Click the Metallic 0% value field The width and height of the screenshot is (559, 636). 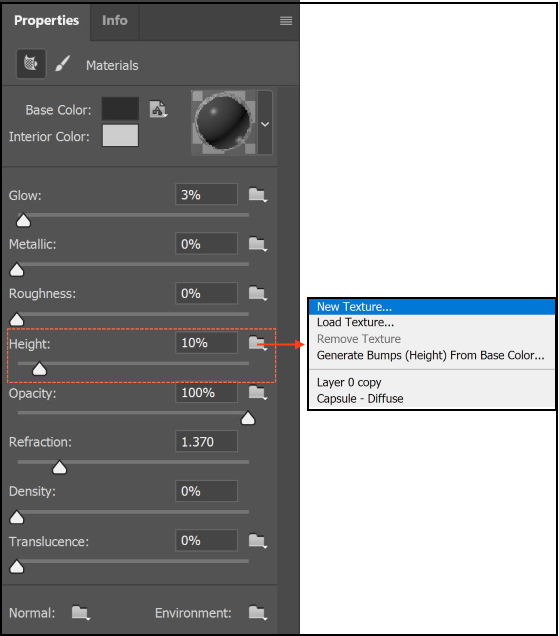[206, 244]
